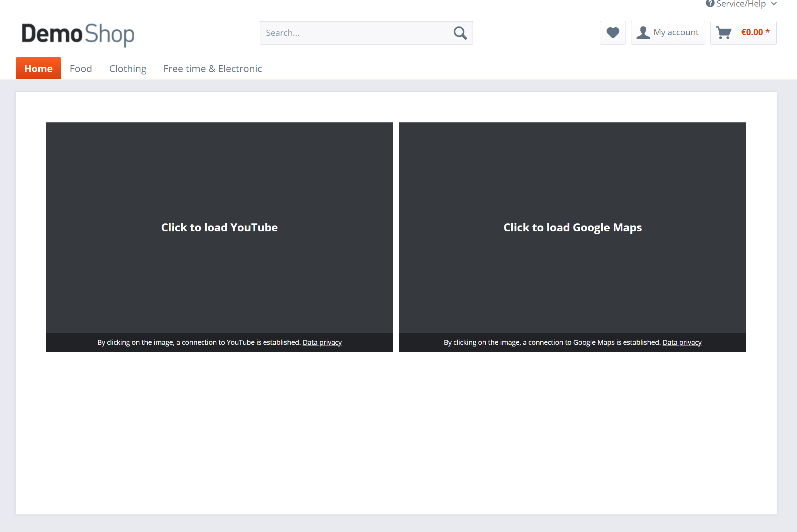Click the Service/Help question mark icon
797x532 pixels.
(x=710, y=3)
